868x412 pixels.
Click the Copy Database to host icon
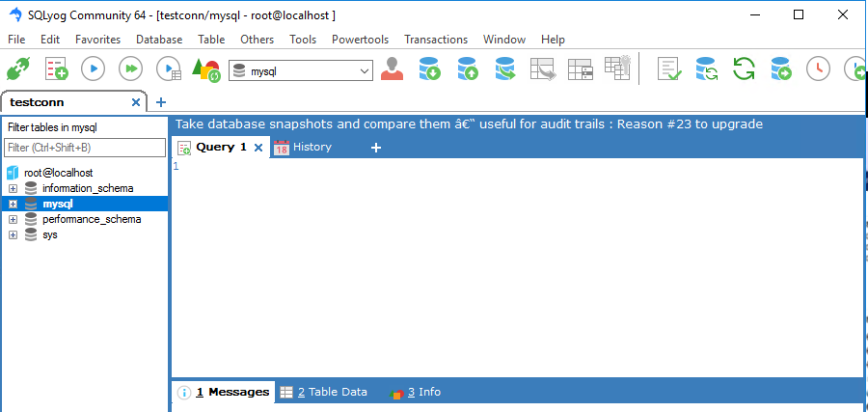(x=781, y=69)
